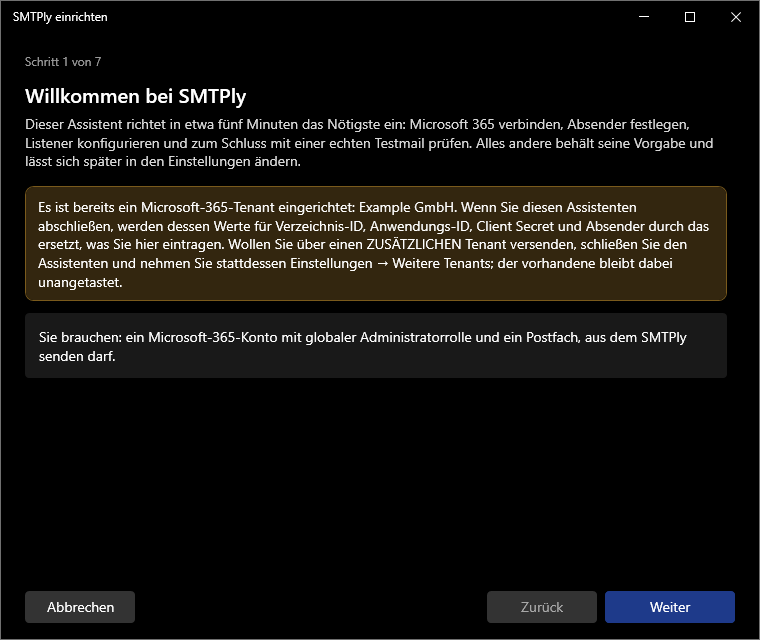Image resolution: width=760 pixels, height=640 pixels.
Task: Click the Client Secret mention in warning
Action: pyautogui.click(x=517, y=226)
